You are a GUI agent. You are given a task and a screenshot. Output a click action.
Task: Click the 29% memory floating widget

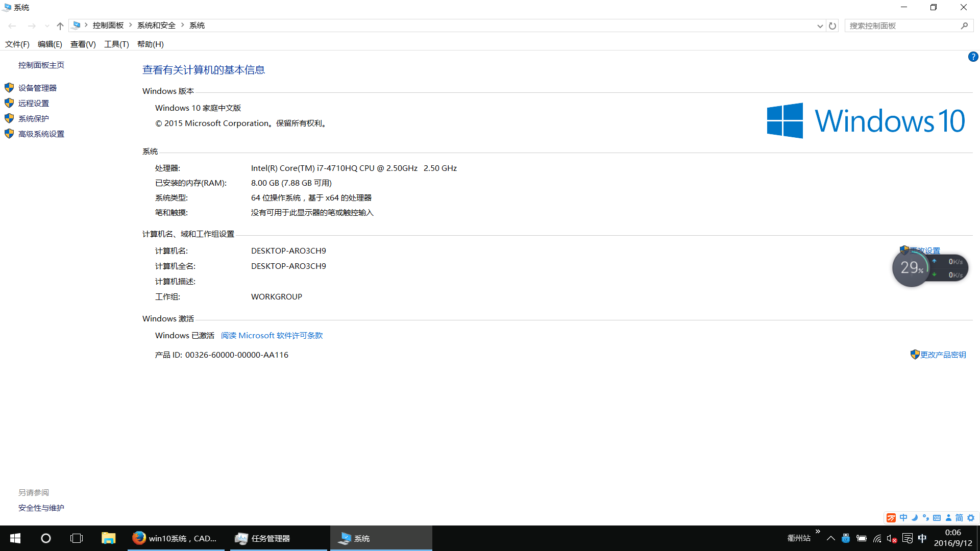[x=911, y=268]
